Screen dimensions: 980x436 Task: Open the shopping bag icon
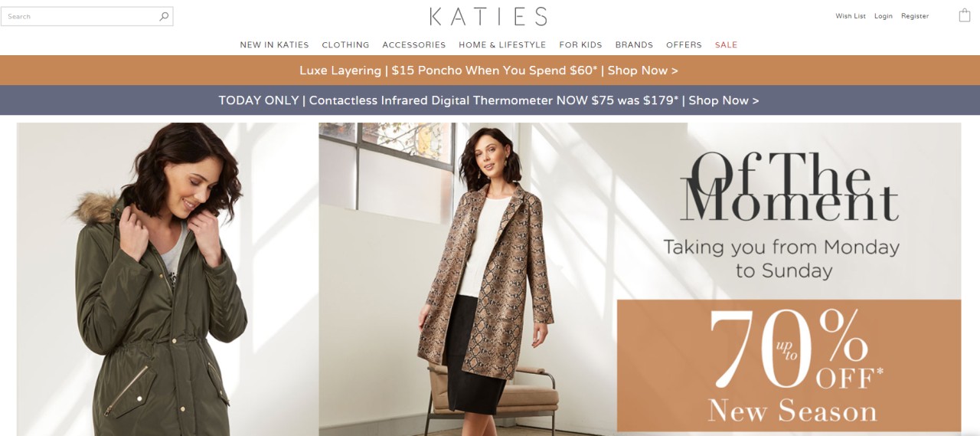[965, 15]
